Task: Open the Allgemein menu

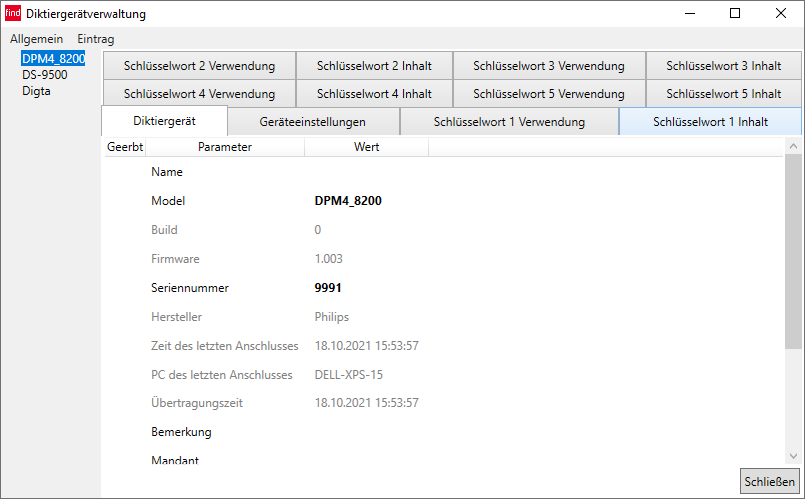Action: tap(36, 39)
